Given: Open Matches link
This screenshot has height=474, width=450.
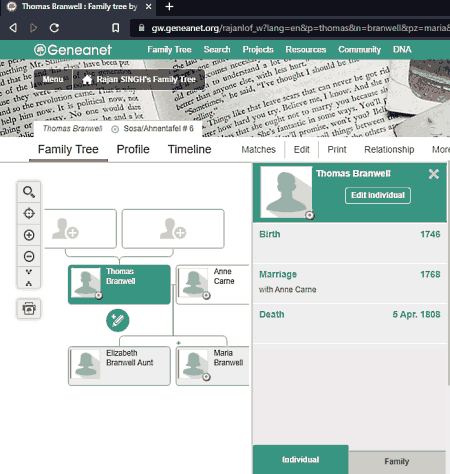Looking at the screenshot, I should [x=258, y=149].
